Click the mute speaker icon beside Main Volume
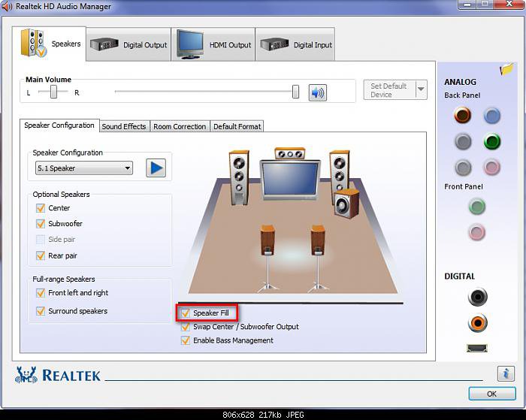The height and width of the screenshot is (420, 526). [317, 92]
